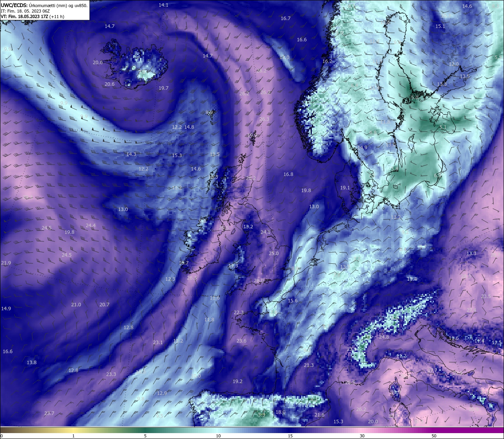Click the map value '16.2' off Norway
This screenshot has height=439, width=504.
[327, 62]
